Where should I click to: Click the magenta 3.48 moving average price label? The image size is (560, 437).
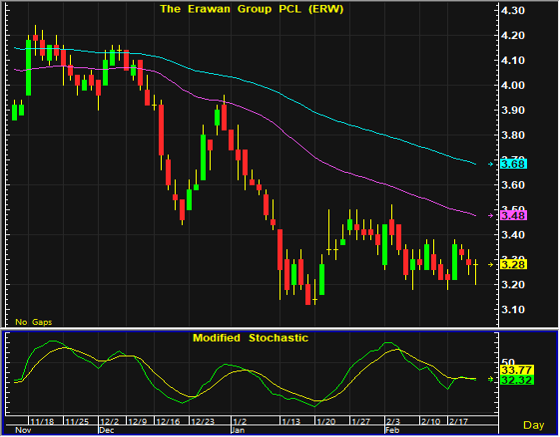tap(513, 216)
